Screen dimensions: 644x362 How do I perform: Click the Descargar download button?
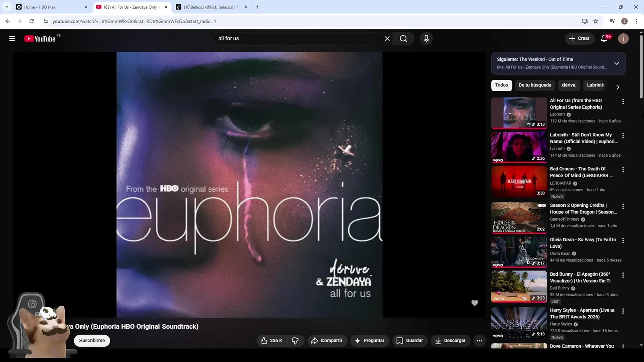coord(450,341)
